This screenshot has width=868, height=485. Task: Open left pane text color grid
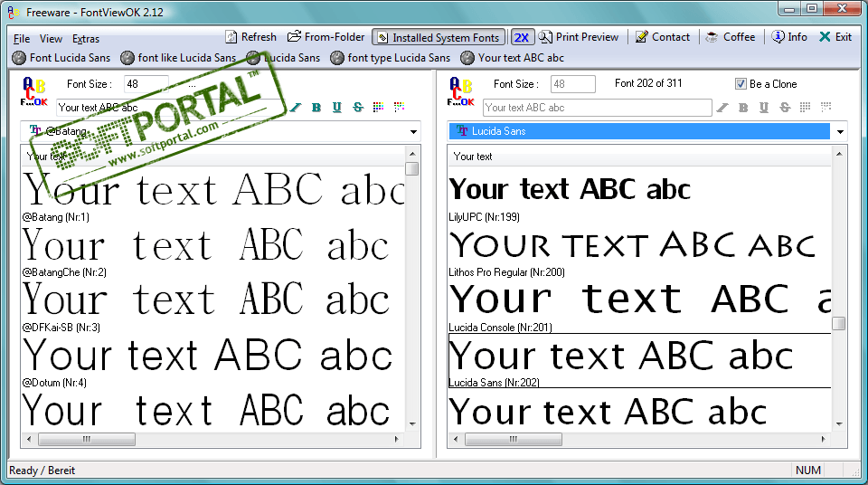379,107
